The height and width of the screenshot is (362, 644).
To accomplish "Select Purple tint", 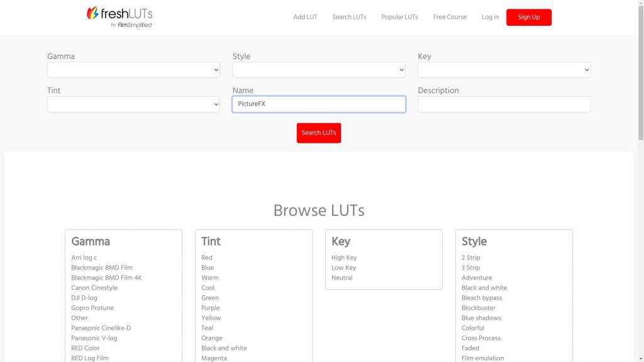I will (x=210, y=308).
